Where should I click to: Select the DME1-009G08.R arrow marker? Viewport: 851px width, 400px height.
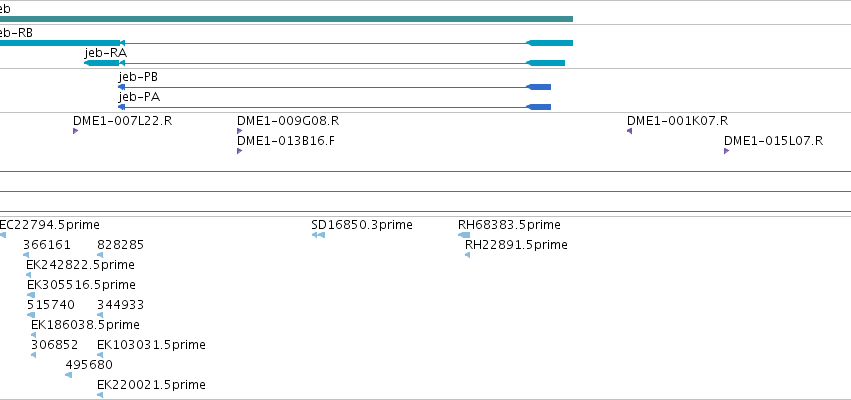click(239, 131)
